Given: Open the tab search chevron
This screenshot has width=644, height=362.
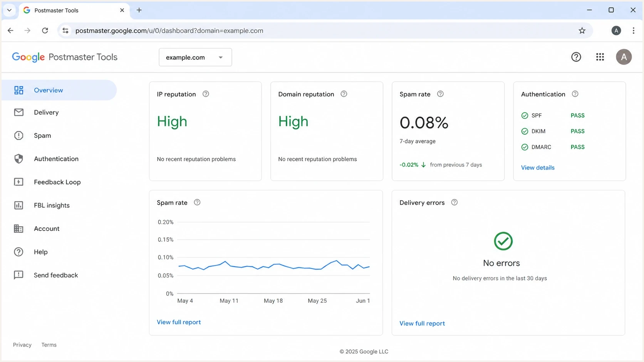Looking at the screenshot, I should tap(9, 10).
